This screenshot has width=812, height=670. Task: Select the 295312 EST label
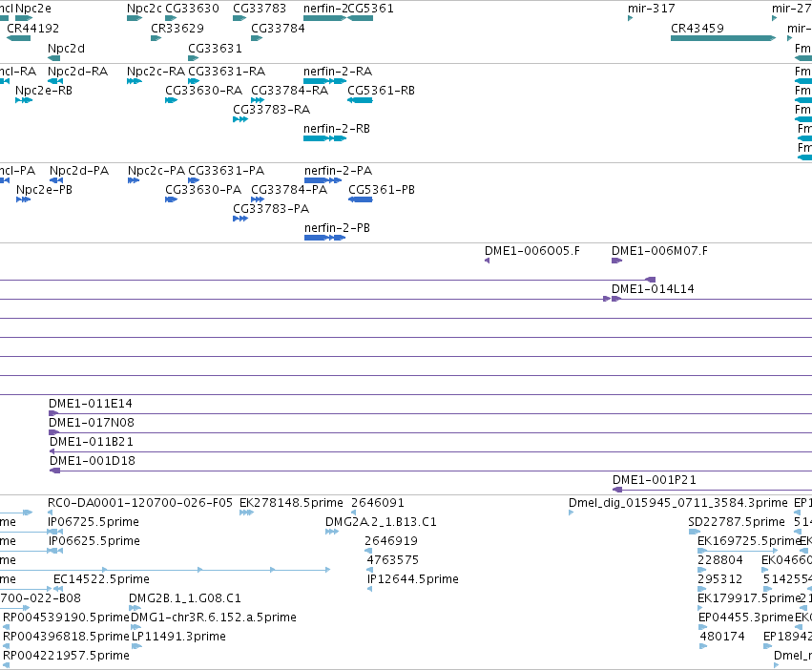[719, 579]
